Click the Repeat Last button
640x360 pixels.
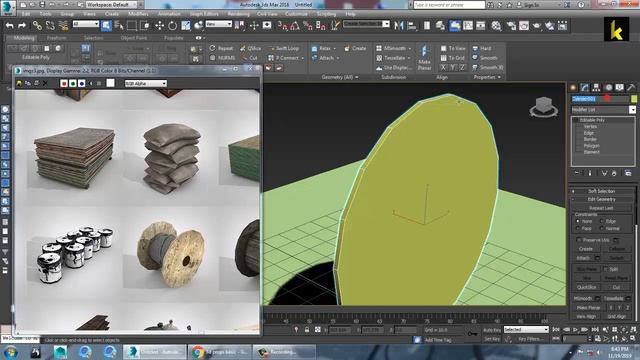(601, 208)
